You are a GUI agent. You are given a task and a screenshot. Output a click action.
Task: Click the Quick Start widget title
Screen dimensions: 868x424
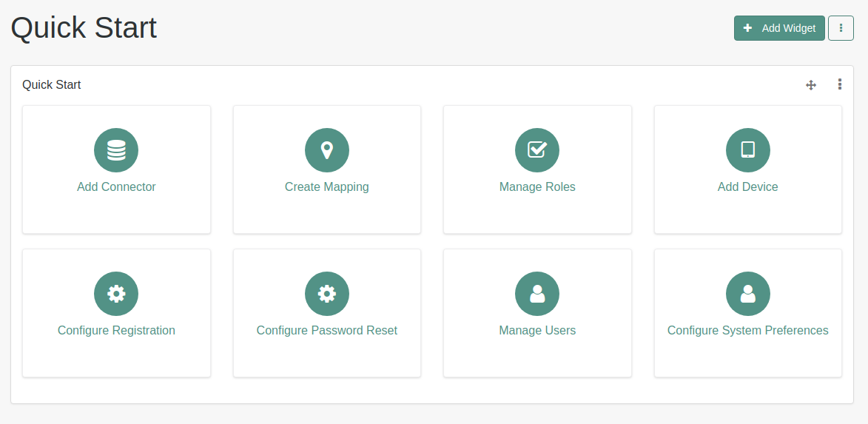click(x=52, y=84)
